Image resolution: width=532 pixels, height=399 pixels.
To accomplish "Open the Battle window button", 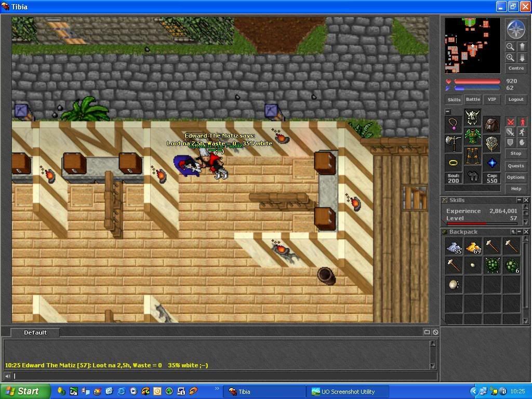I will pyautogui.click(x=473, y=99).
